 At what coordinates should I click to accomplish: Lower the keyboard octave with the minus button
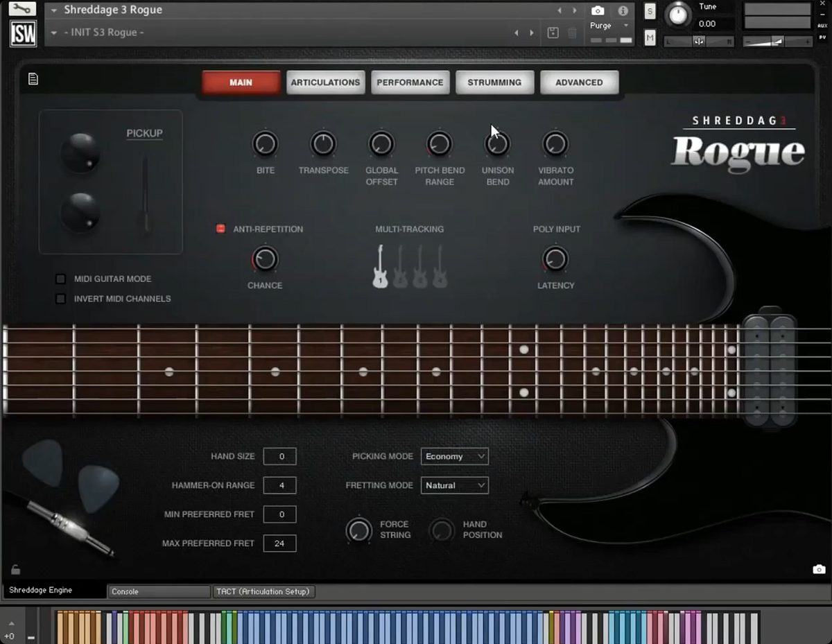[31, 636]
